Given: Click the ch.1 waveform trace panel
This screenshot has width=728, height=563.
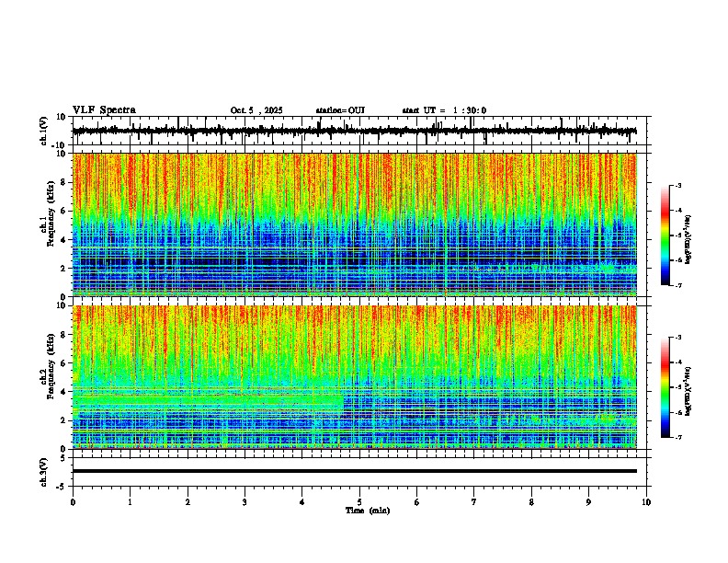Looking at the screenshot, I should coord(361,131).
